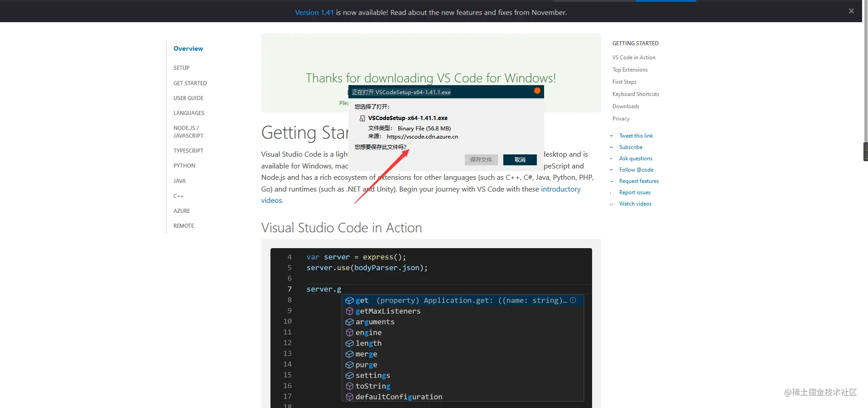Click the merge suggestion in the screenshot
The height and width of the screenshot is (408, 868).
coord(366,354)
